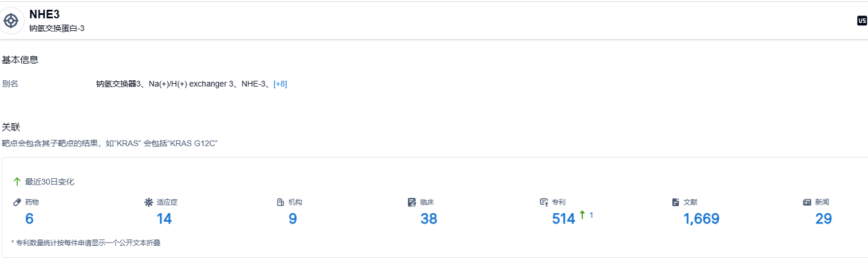Click the building icon for 机构
868x259 pixels.
tap(281, 202)
